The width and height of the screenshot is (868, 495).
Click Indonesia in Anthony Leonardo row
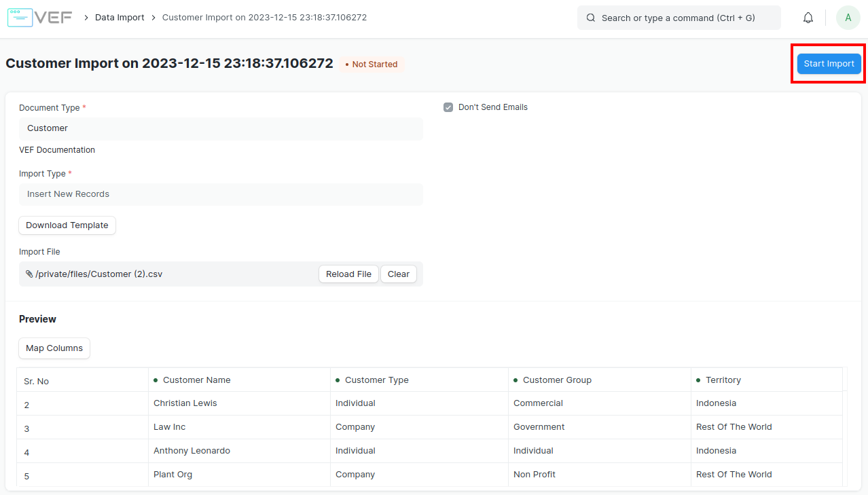coord(767,451)
